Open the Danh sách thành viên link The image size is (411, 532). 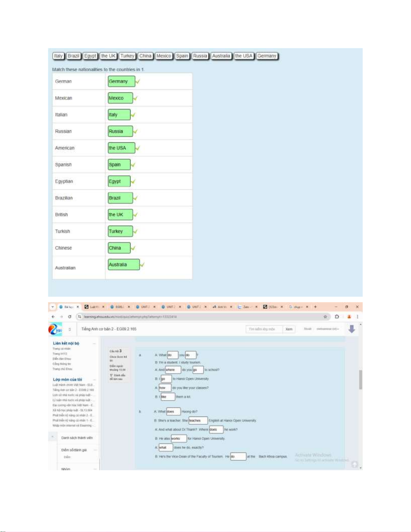coord(77,438)
